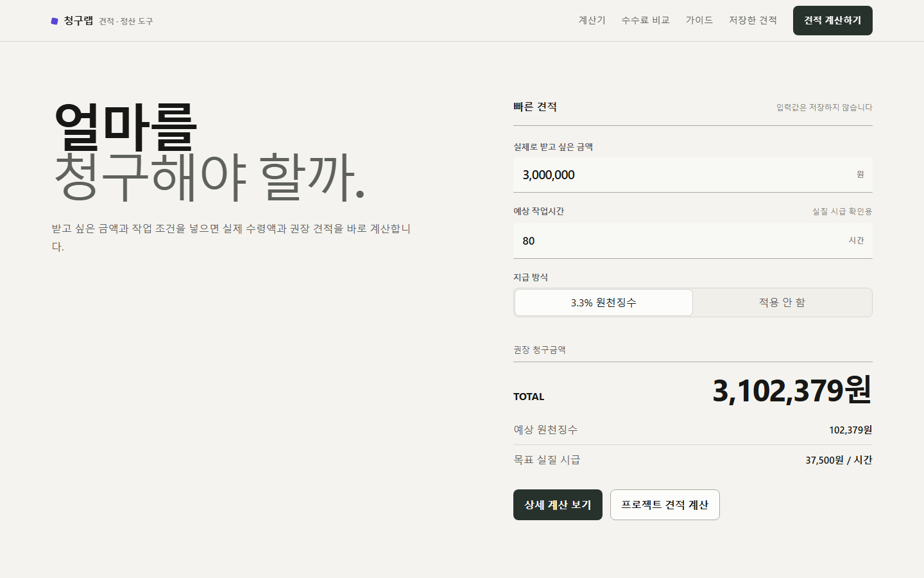Screen dimensions: 924x578
Task: Click the 권장 청구금액 label
Action: [x=539, y=350]
